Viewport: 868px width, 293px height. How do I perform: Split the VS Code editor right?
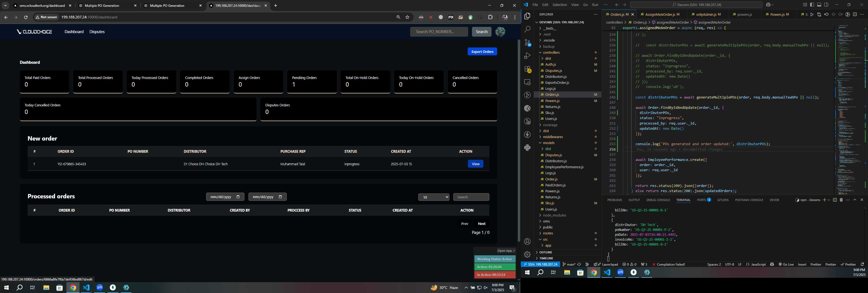pyautogui.click(x=855, y=14)
